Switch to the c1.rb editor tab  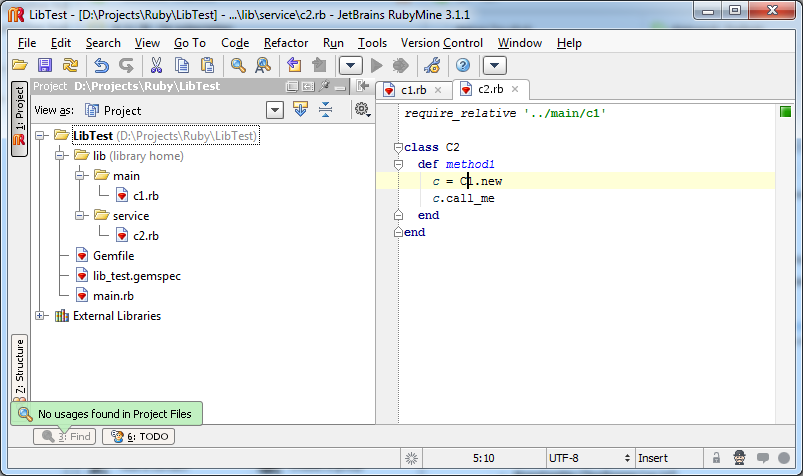pyautogui.click(x=413, y=90)
